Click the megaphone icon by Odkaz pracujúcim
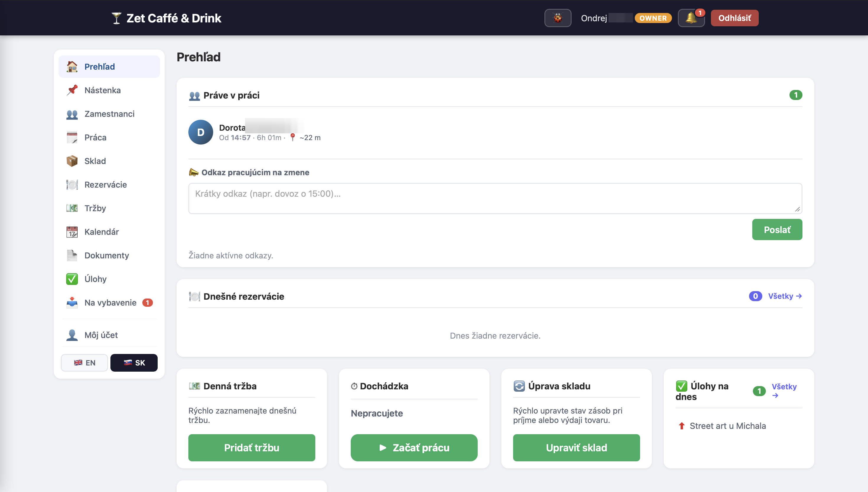The height and width of the screenshot is (492, 868). [194, 172]
